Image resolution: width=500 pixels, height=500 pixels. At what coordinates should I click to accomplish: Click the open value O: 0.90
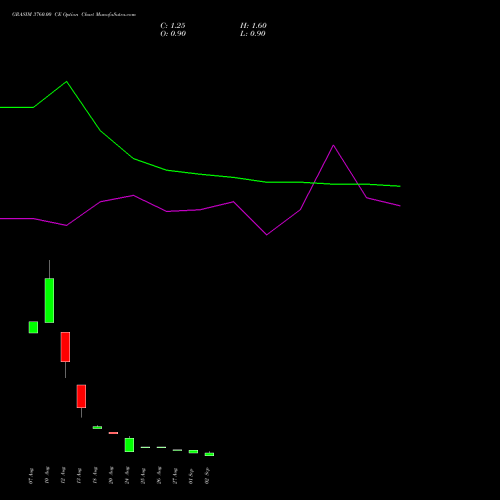coord(173,34)
